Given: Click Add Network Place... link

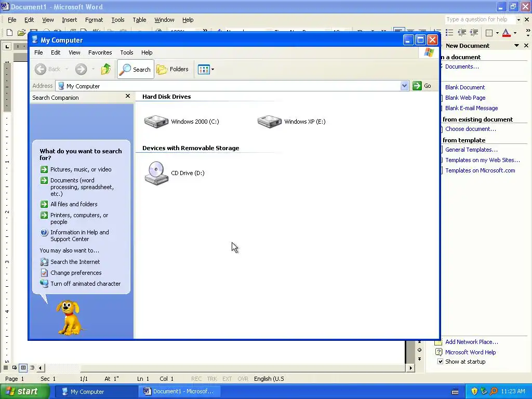Looking at the screenshot, I should [472, 342].
